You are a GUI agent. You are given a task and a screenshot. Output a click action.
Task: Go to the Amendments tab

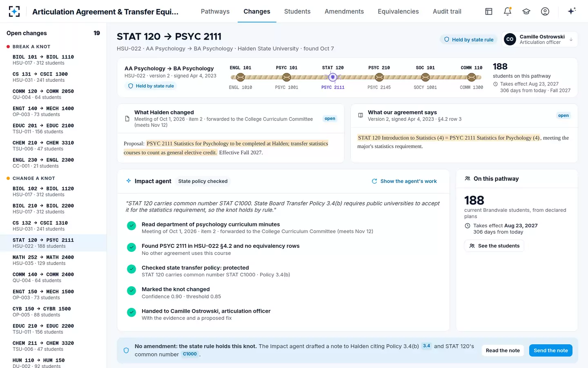coord(344,11)
